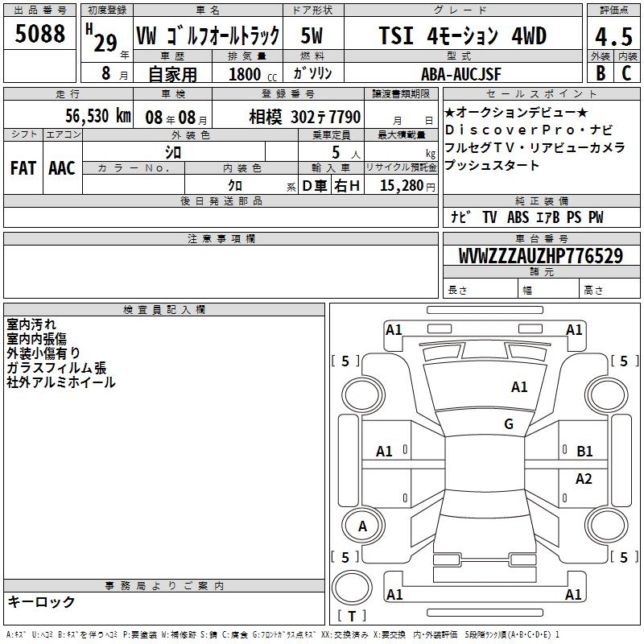Select the overall score 4.5
Image resolution: width=644 pixels, height=644 pixels.
click(613, 36)
